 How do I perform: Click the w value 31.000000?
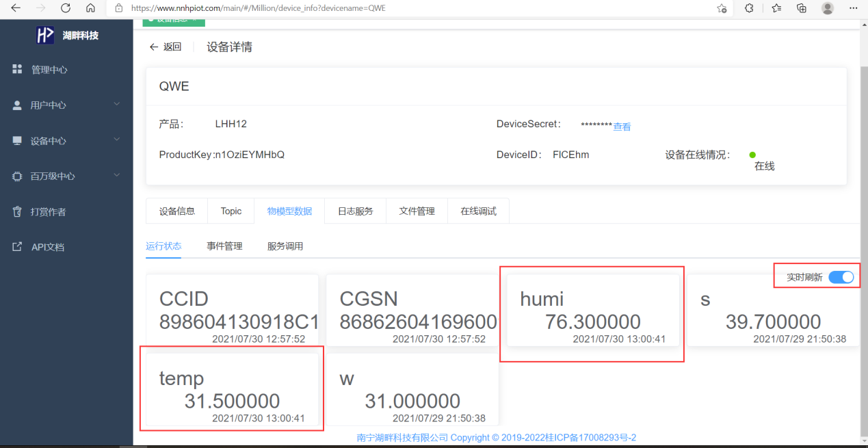tap(412, 401)
